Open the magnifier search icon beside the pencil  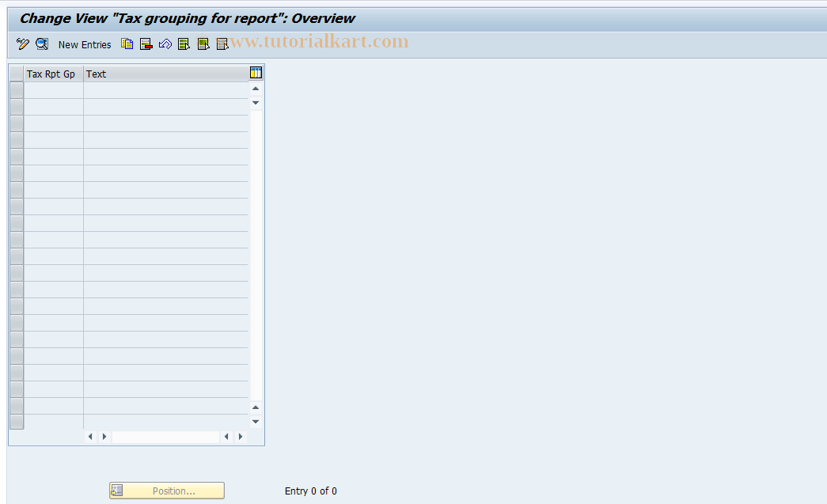point(42,44)
